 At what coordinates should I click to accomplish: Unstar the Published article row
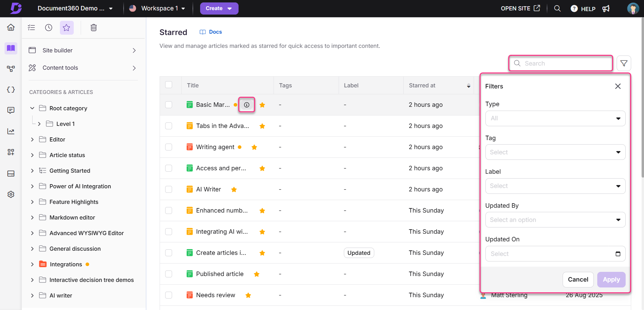257,274
